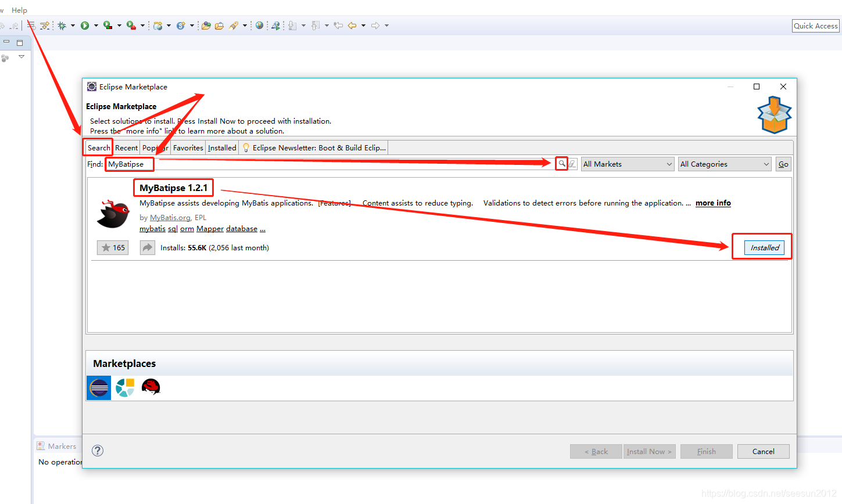This screenshot has height=504, width=842.
Task: Click the green Run button icon
Action: point(85,25)
